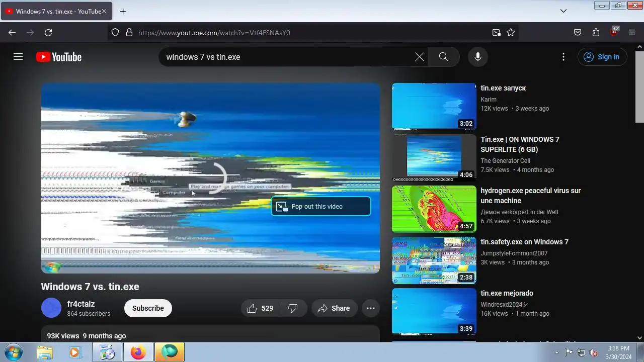Screen dimensions: 644x362
Task: Click channel name The Generator Cell
Action: (x=505, y=161)
